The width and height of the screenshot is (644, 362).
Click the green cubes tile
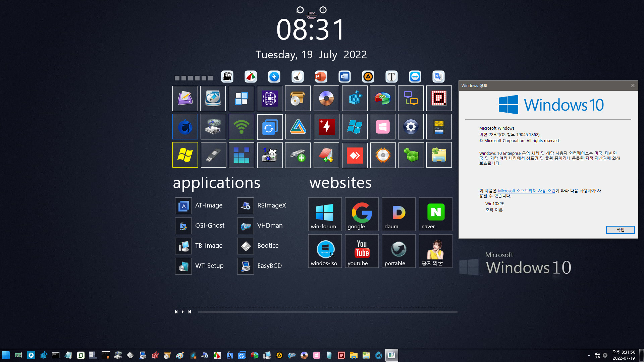(411, 155)
